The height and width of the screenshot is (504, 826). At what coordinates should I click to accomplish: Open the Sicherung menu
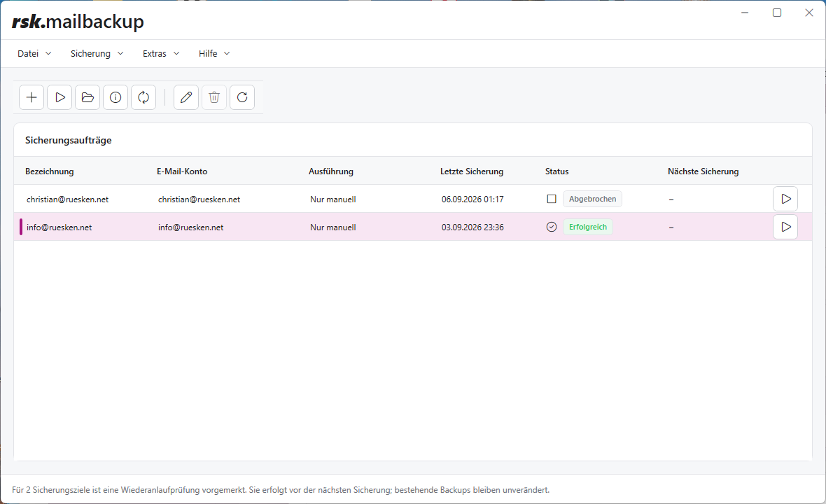tap(97, 54)
